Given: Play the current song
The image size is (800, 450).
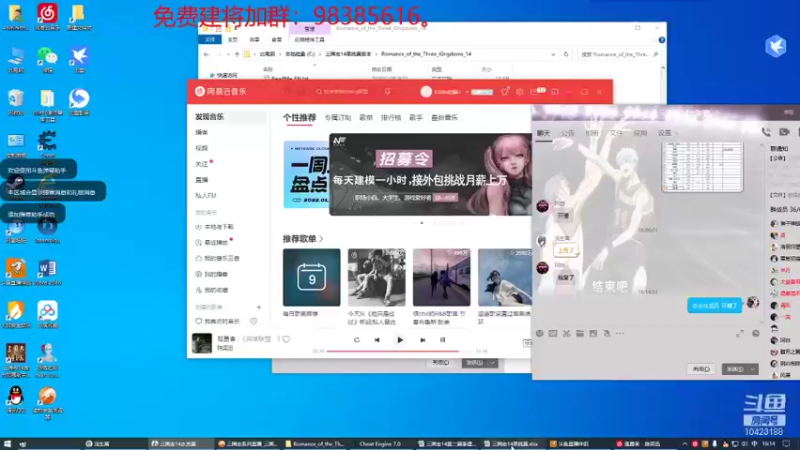Looking at the screenshot, I should click(400, 340).
